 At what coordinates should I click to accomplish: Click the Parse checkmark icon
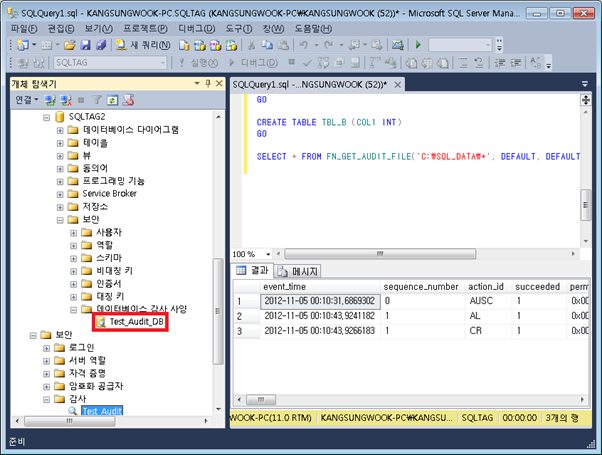point(307,63)
